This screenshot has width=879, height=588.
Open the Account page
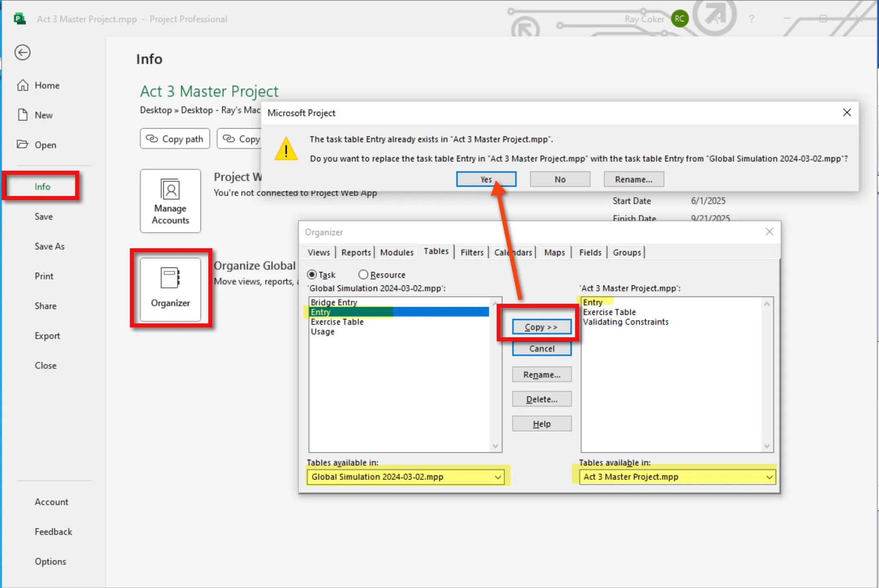pos(51,502)
